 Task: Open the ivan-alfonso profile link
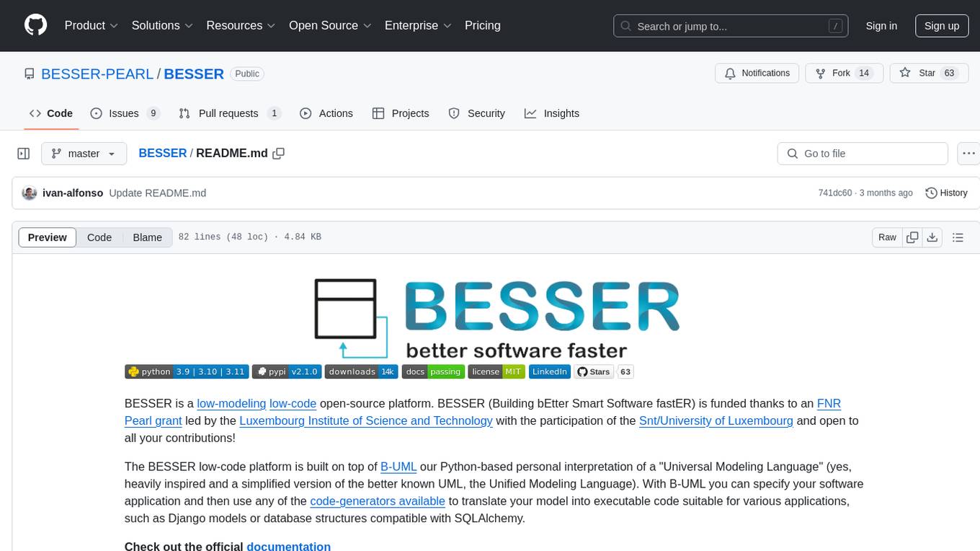[x=73, y=193]
